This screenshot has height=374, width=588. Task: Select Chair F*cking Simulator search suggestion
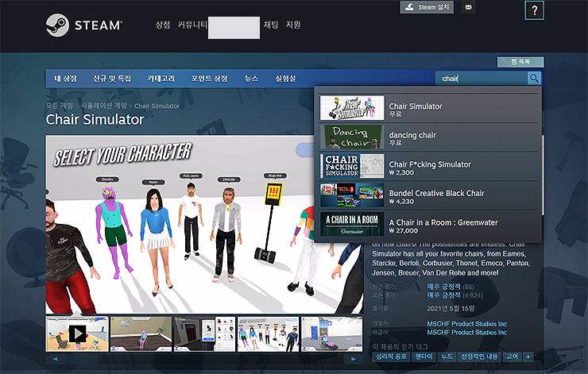(427, 166)
